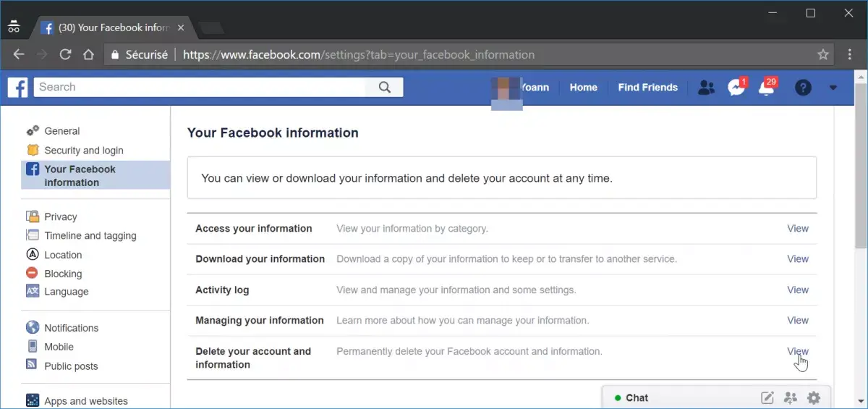Viewport: 868px width, 409px height.
Task: Click the Location icon in sidebar
Action: (33, 255)
